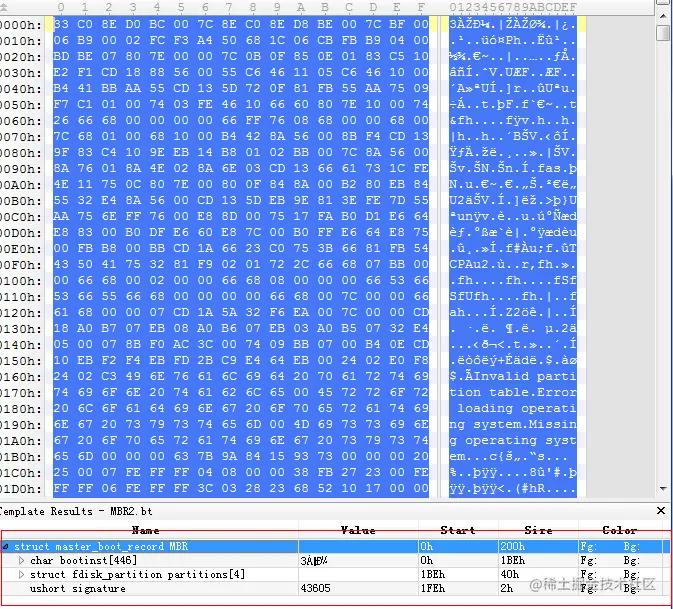This screenshot has height=609, width=673.
Task: Click the Start column header
Action: pos(458,530)
